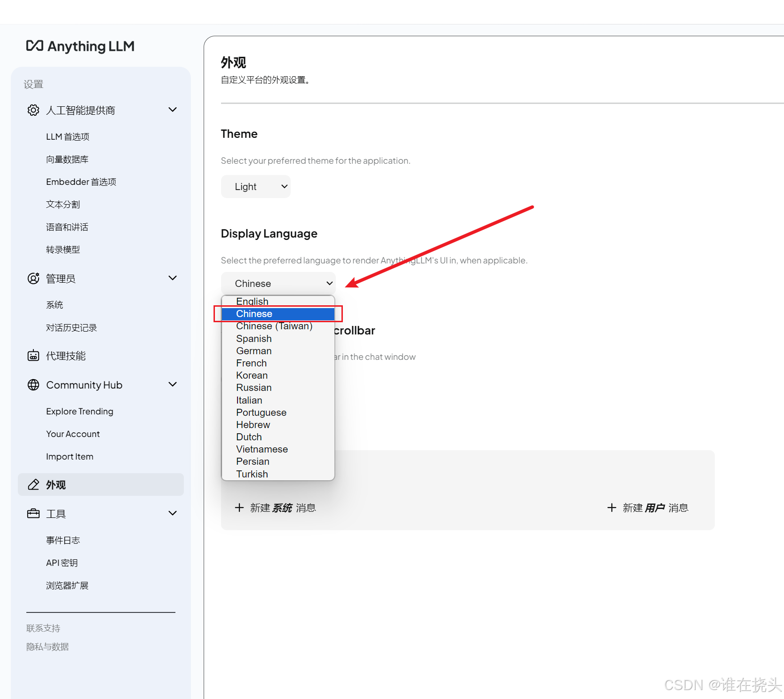Open LLM 首选项 settings
Viewport: 784px width, 699px height.
point(68,136)
